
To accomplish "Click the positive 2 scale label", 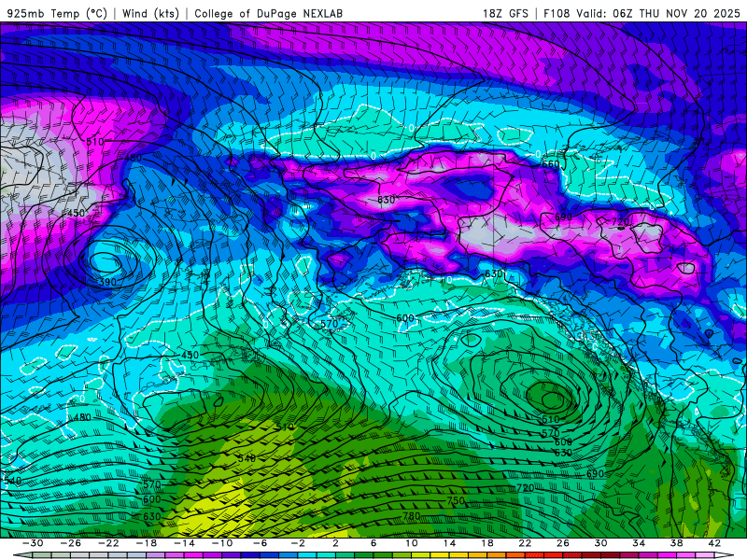I will [x=335, y=543].
